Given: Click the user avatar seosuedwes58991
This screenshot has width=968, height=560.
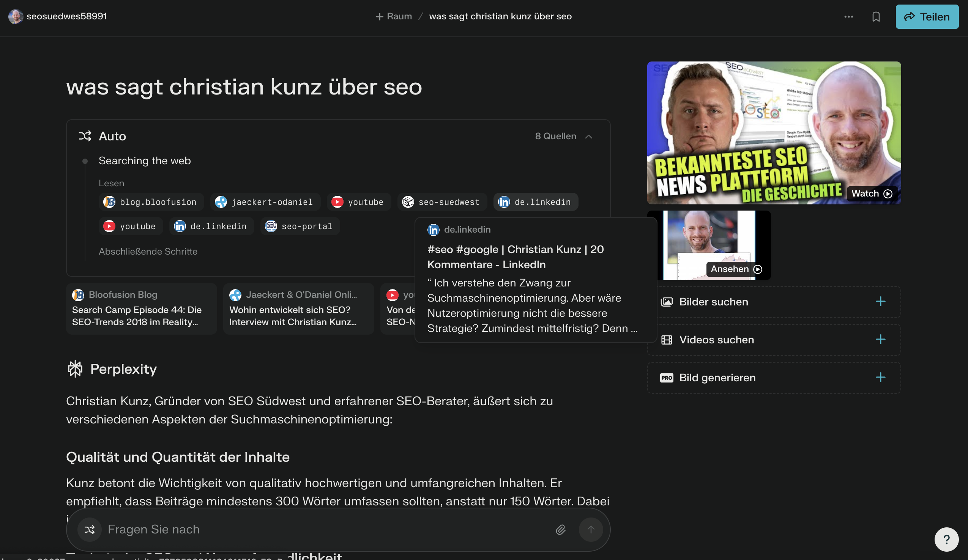Looking at the screenshot, I should [x=16, y=16].
